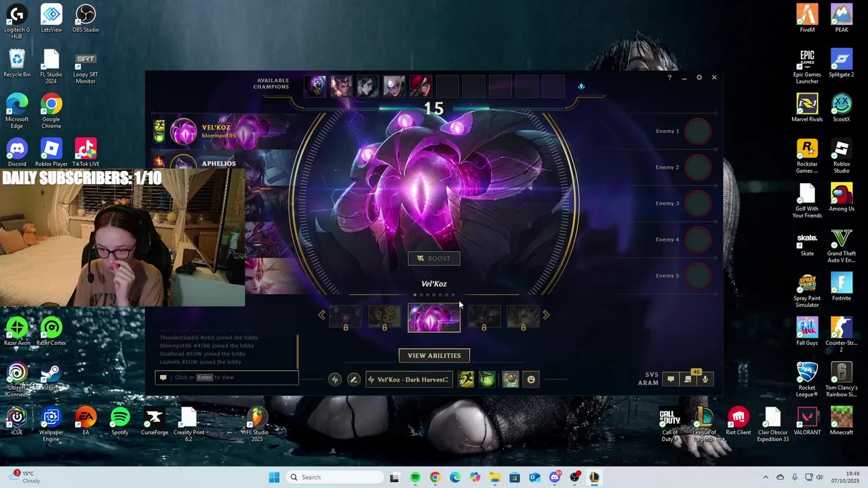Screen dimensions: 868x488
Task: Select first locked skin thumbnail on left
Action: click(346, 317)
